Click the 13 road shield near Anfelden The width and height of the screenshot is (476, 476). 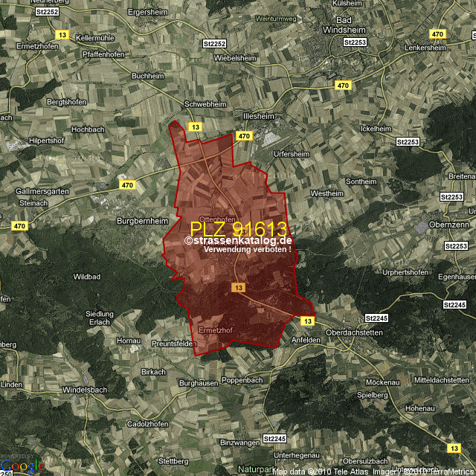point(307,320)
